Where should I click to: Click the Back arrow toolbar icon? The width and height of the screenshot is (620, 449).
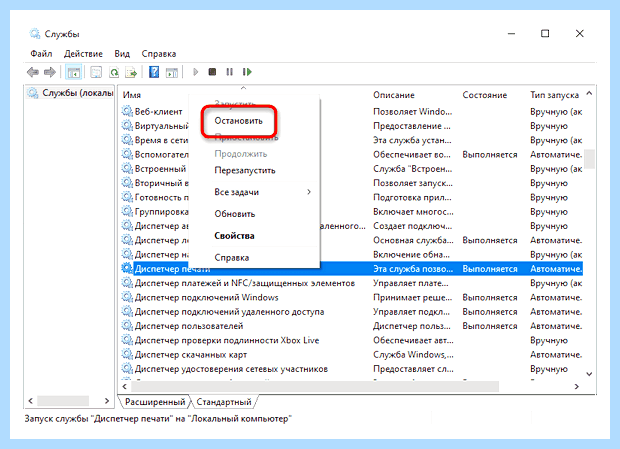pyautogui.click(x=33, y=72)
